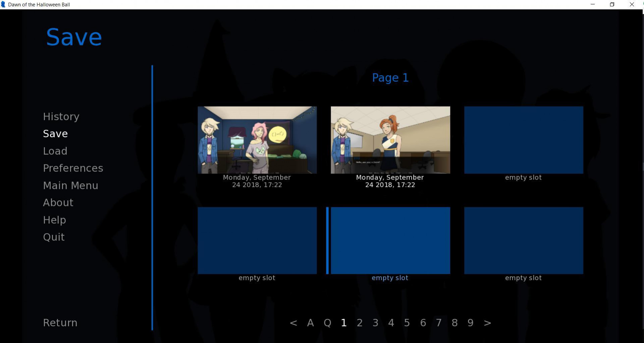644x343 pixels.
Task: Click Return to resume the game
Action: pyautogui.click(x=60, y=323)
